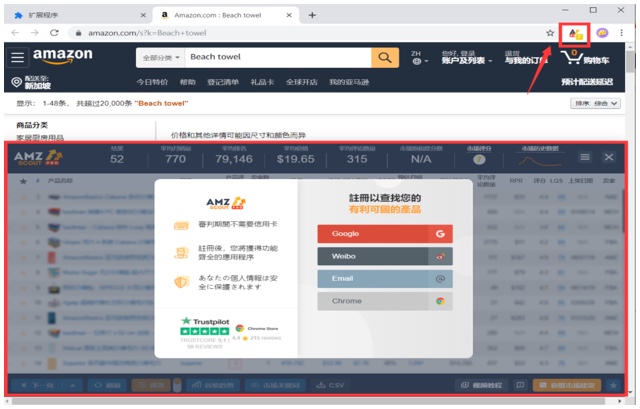Click the Beach towel search field
Viewport: 640px width, 409px height.
click(278, 58)
